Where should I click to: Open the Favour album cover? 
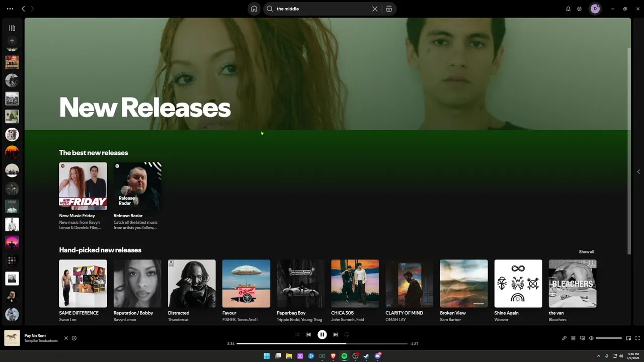pos(246,284)
